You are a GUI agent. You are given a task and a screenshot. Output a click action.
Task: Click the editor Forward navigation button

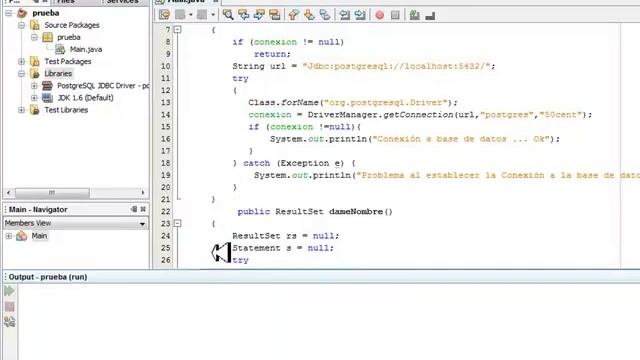[x=202, y=15]
